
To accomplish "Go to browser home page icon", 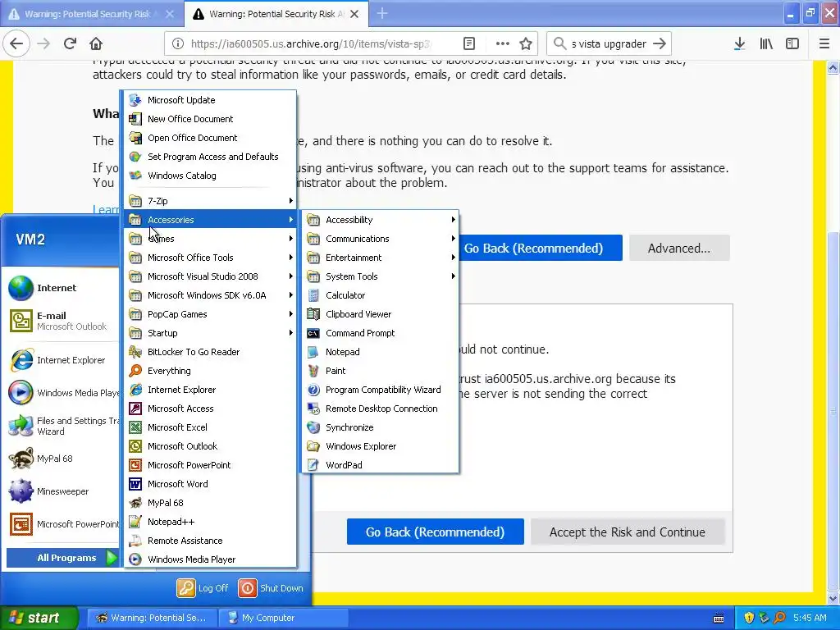I will [x=96, y=43].
